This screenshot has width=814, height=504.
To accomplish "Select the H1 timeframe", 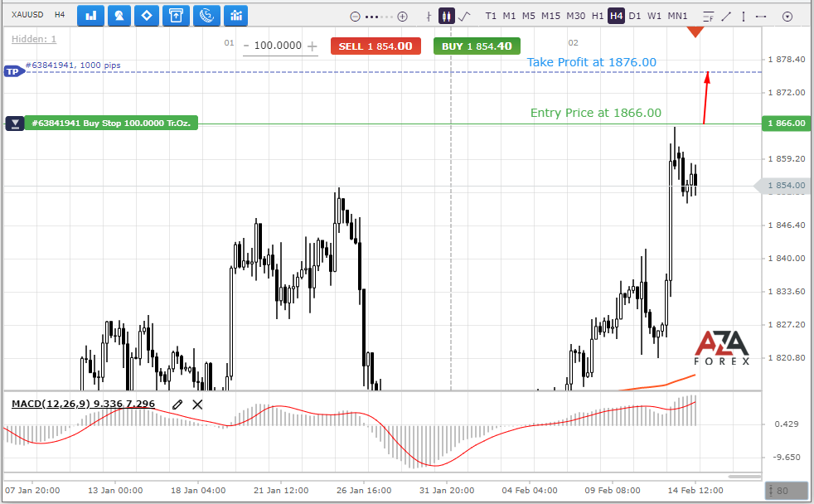I will click(598, 16).
